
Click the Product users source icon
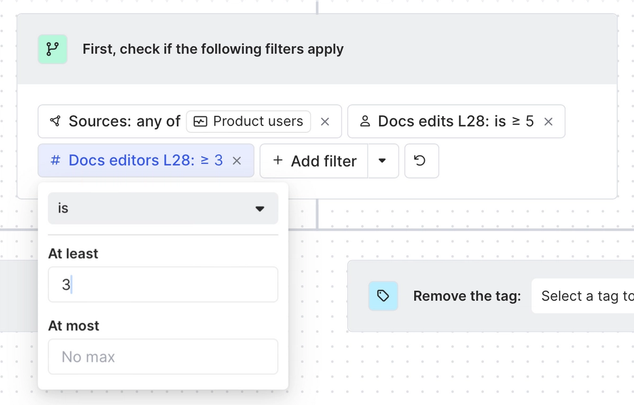pyautogui.click(x=200, y=121)
